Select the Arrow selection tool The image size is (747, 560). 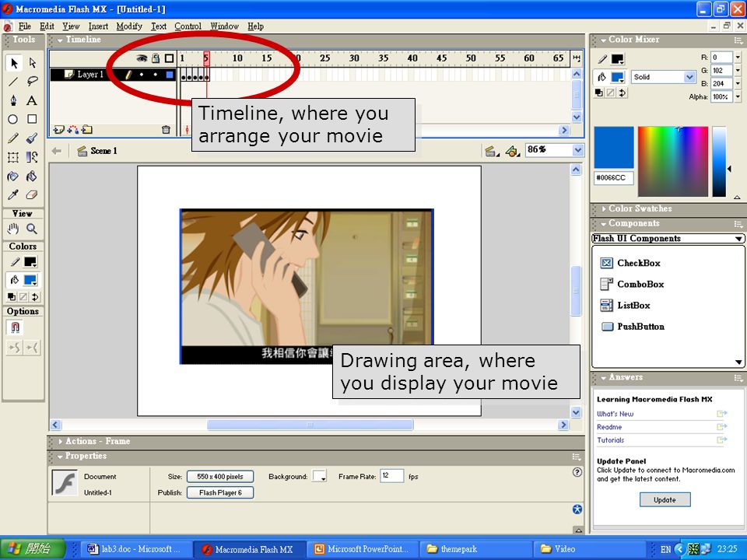(13, 63)
